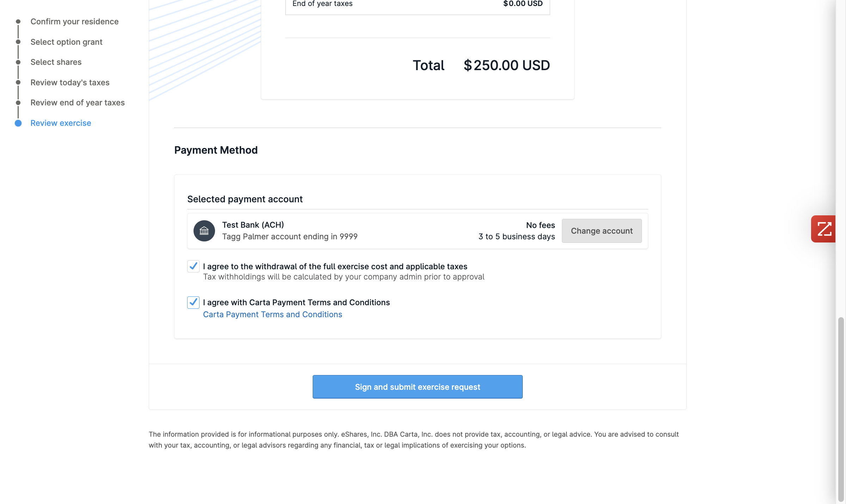Click Change account button
Viewport: 846px width, 504px height.
(601, 231)
